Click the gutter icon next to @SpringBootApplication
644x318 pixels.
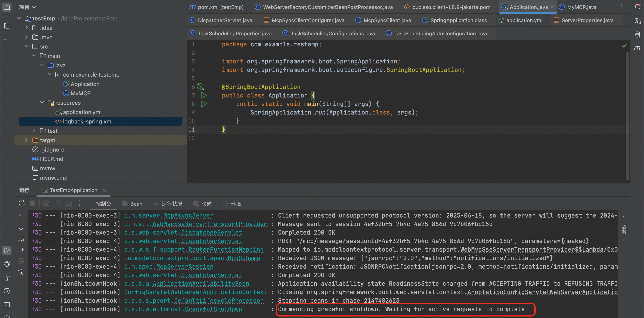coord(200,87)
